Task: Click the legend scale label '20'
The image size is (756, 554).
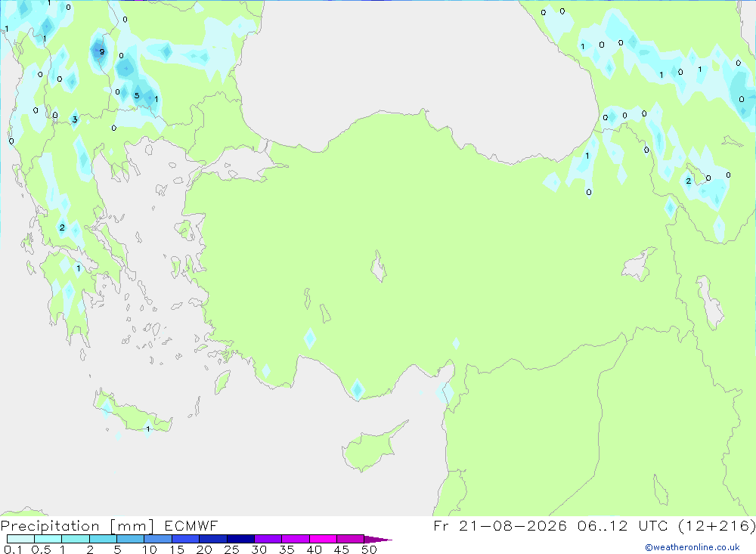Action: 204,549
